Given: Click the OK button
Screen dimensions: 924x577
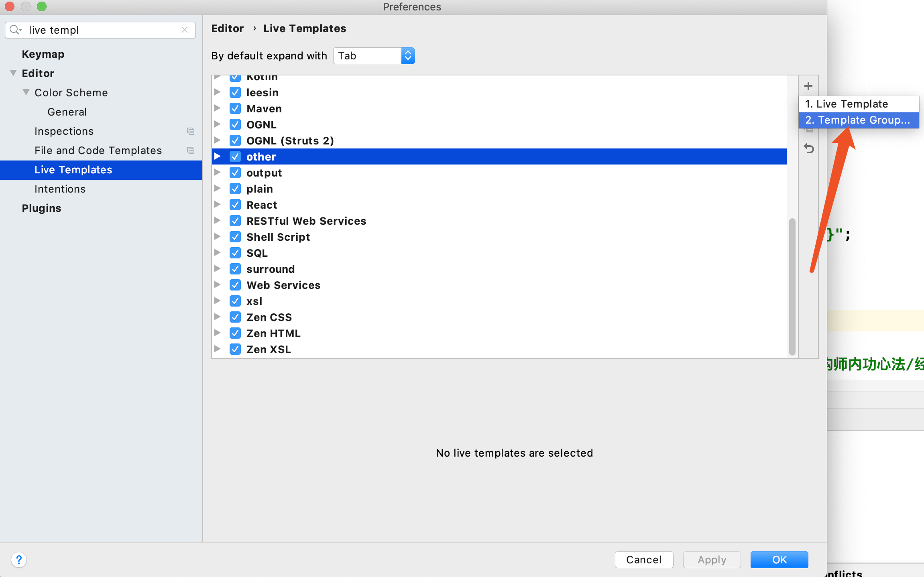Looking at the screenshot, I should tap(779, 559).
